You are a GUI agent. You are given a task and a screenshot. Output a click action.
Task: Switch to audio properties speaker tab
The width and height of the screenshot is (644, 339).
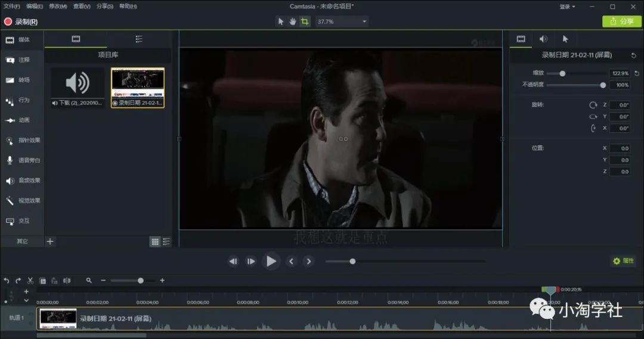click(543, 39)
